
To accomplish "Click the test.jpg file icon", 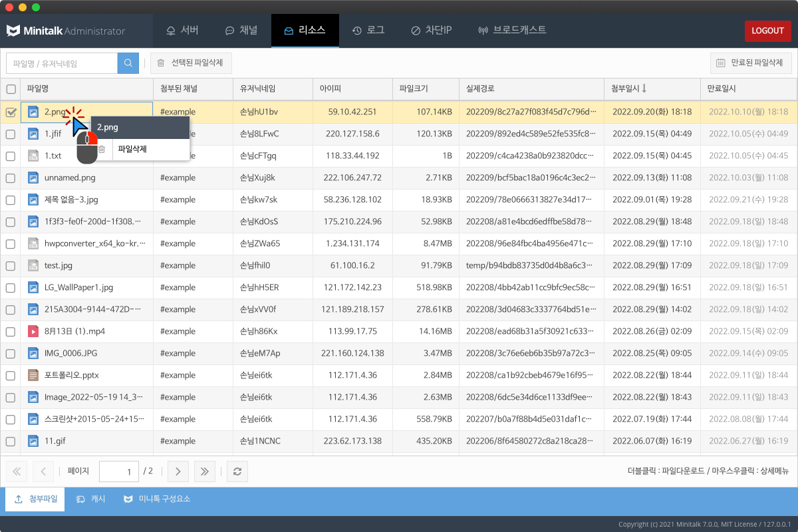I will pyautogui.click(x=33, y=266).
